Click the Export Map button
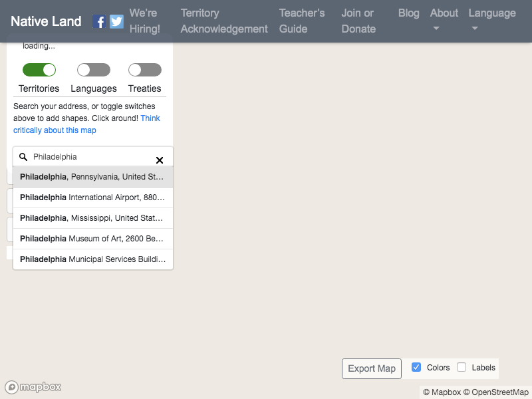Screen dimensions: 532x399 click(372, 368)
